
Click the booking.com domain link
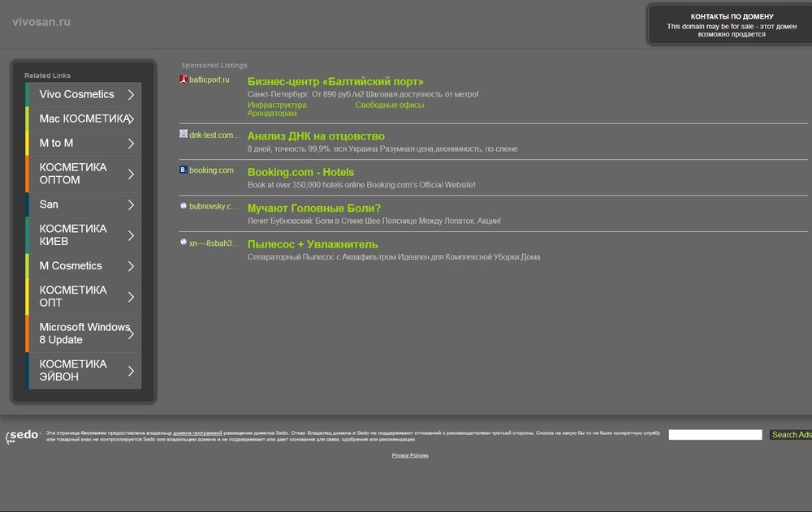tap(211, 170)
